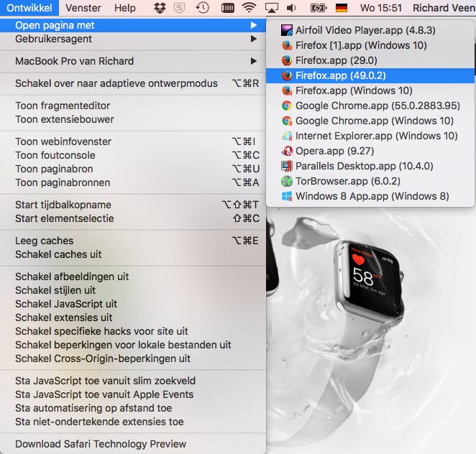
Task: Choose Start tijdbalkopname
Action: pos(133,205)
